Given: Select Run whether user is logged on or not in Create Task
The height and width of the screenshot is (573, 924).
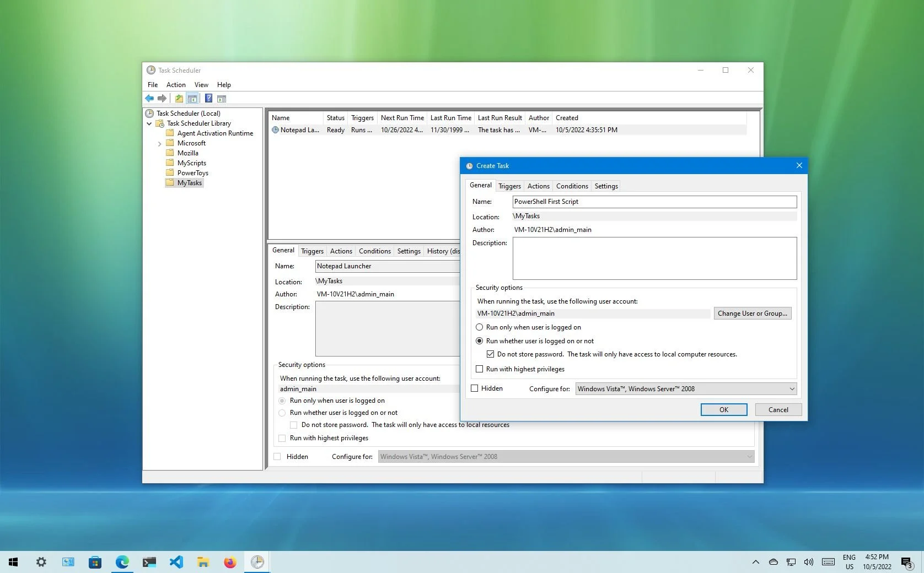Looking at the screenshot, I should (x=479, y=341).
